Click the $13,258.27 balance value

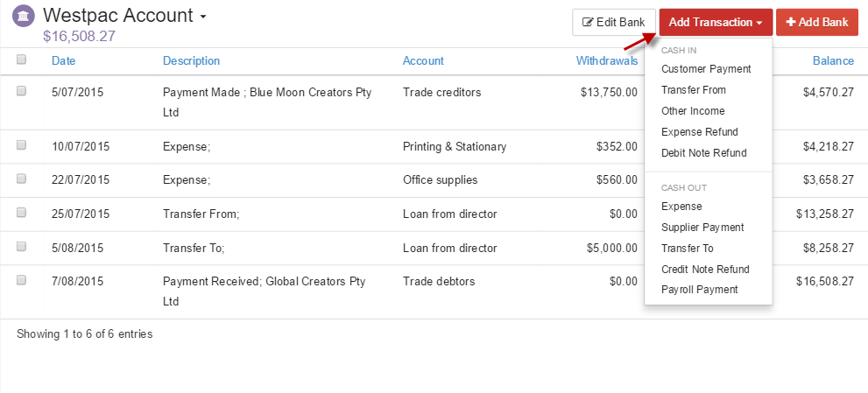tap(825, 214)
